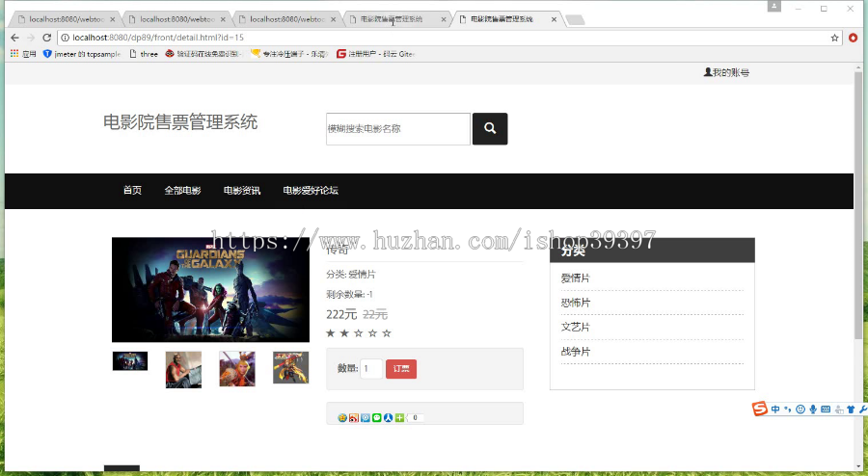Select the fourth Monkey King poster thumbnail

pos(290,368)
